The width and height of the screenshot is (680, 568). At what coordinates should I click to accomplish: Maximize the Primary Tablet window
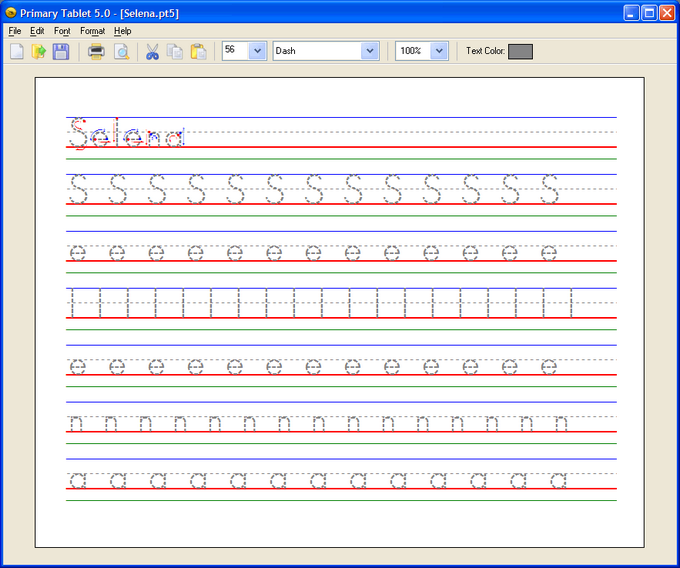point(648,13)
